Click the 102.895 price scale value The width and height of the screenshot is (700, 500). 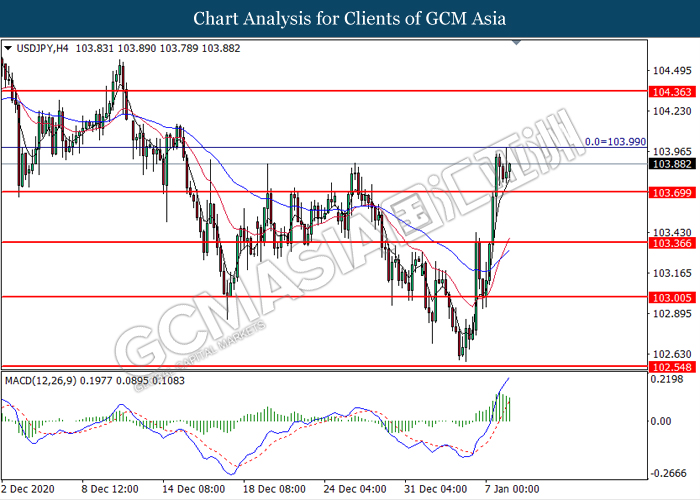[x=672, y=314]
